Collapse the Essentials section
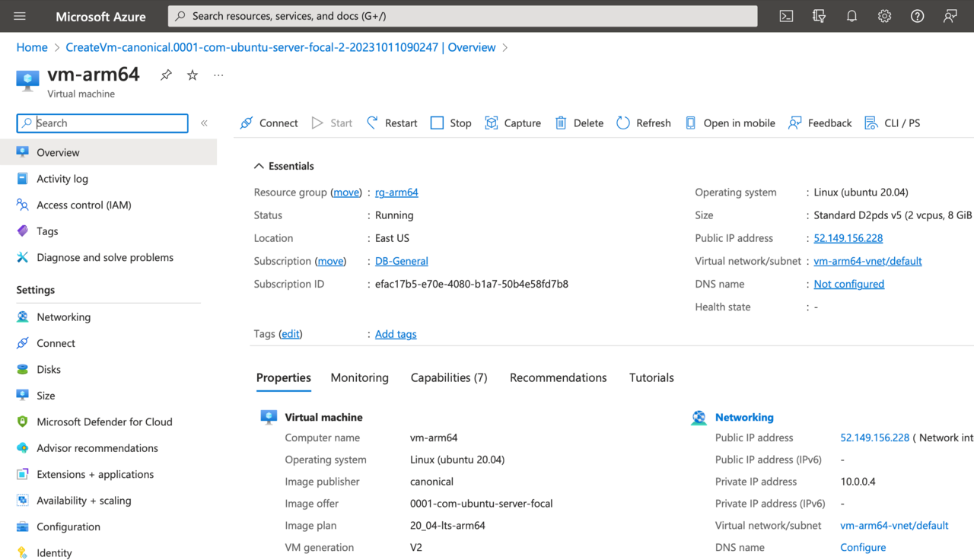Screen dimensions: 974x560 point(260,165)
